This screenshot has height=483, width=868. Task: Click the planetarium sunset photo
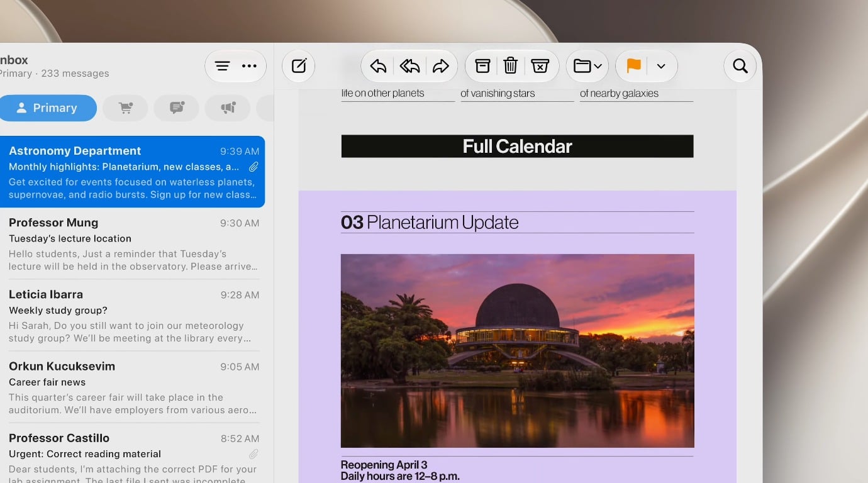[517, 350]
